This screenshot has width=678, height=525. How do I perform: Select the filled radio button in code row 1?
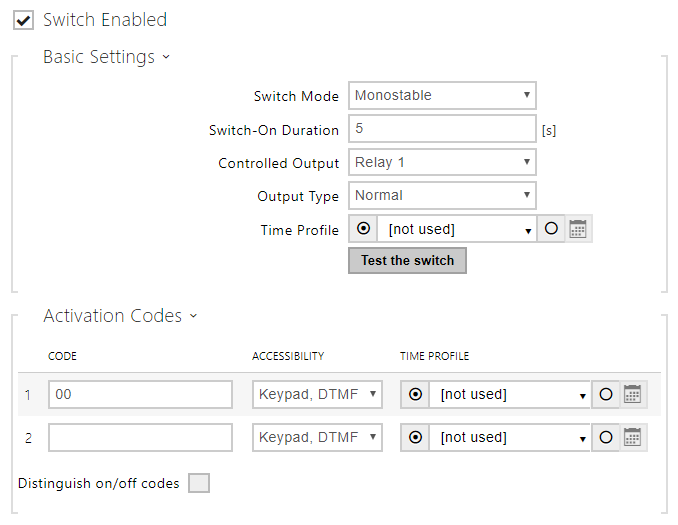tap(415, 394)
